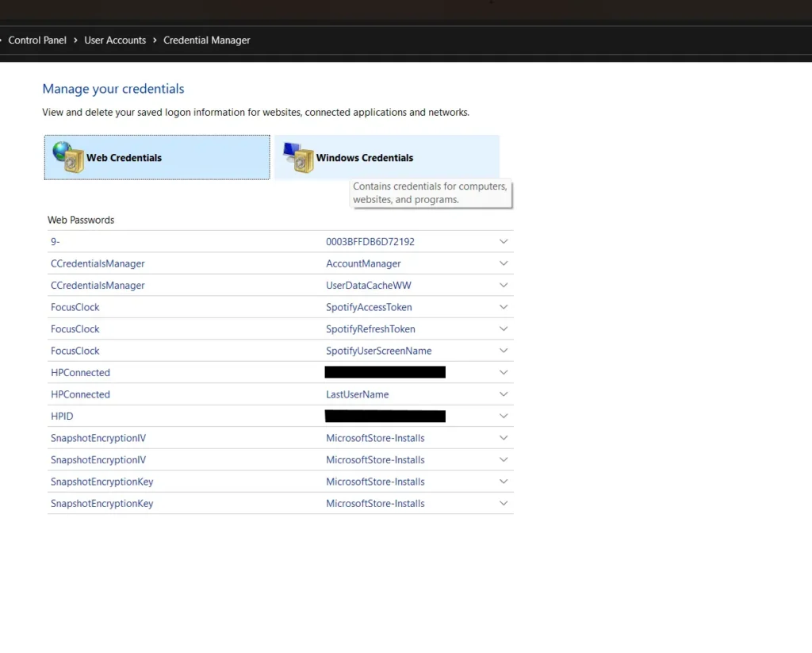Expand the SpotifyAccessToken entry chevron
Image resolution: width=812 pixels, height=653 pixels.
pyautogui.click(x=504, y=307)
